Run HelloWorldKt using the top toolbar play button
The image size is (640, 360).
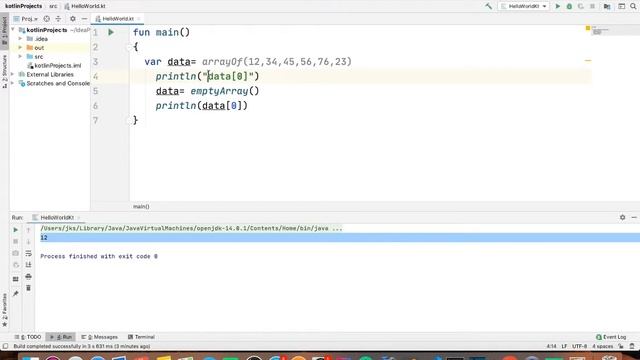click(x=558, y=6)
